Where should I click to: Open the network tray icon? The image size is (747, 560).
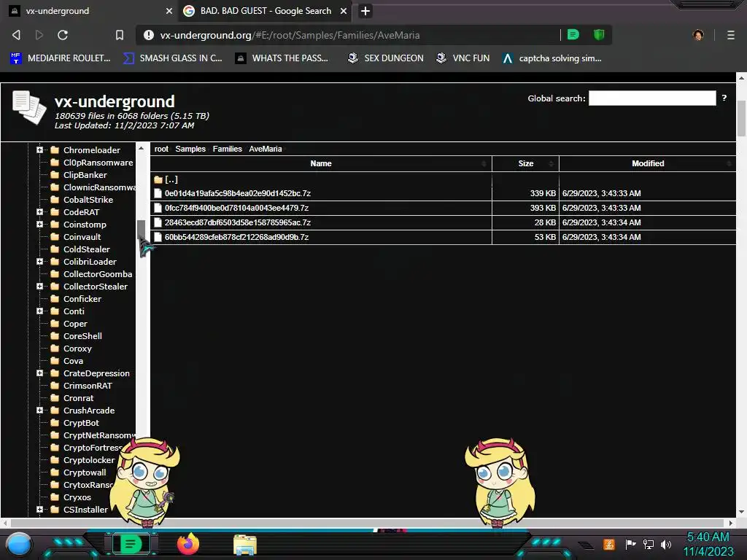tap(648, 544)
